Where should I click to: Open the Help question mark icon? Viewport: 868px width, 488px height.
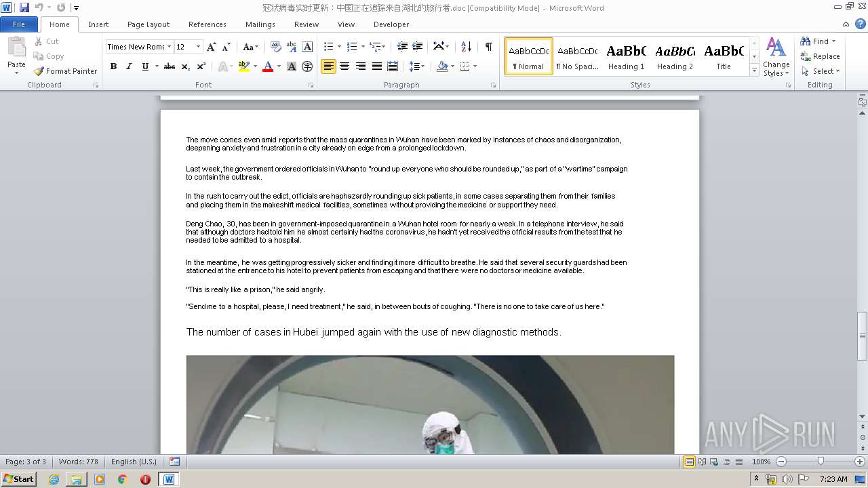861,24
